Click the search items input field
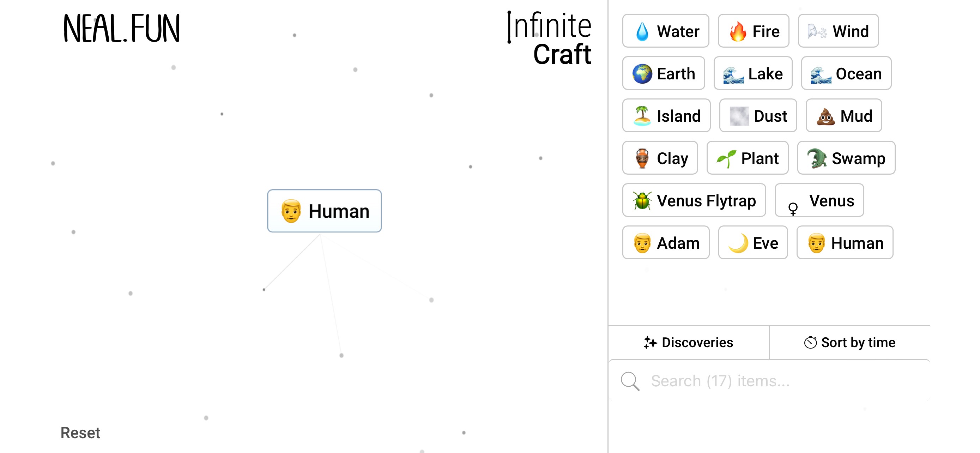This screenshot has width=980, height=453. click(761, 380)
